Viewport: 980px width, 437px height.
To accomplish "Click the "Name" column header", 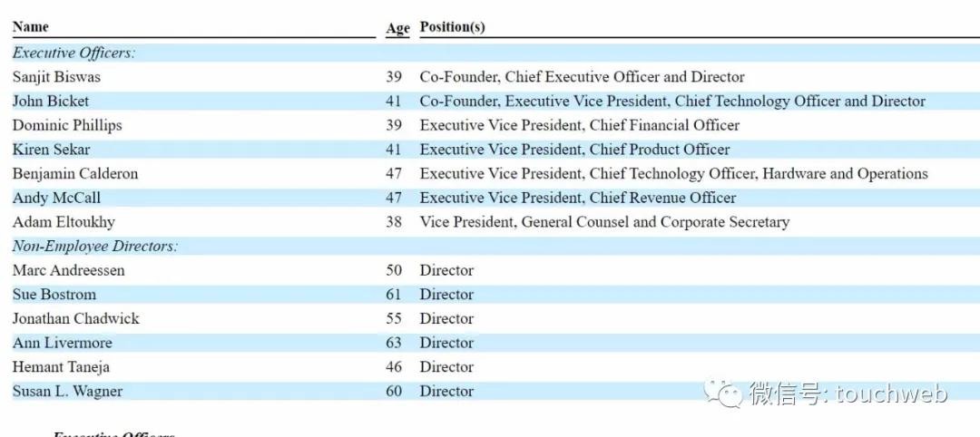I will click(31, 27).
